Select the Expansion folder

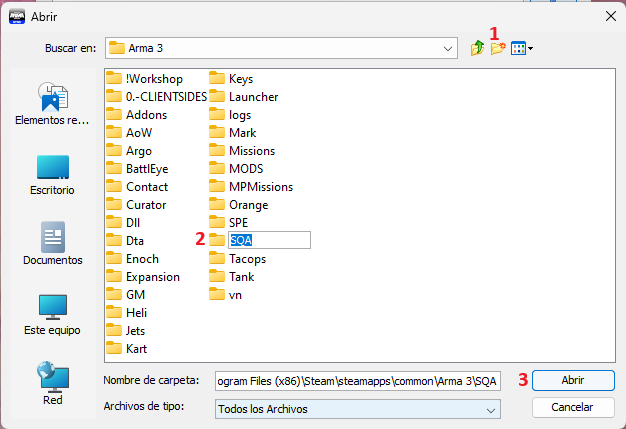tap(143, 277)
